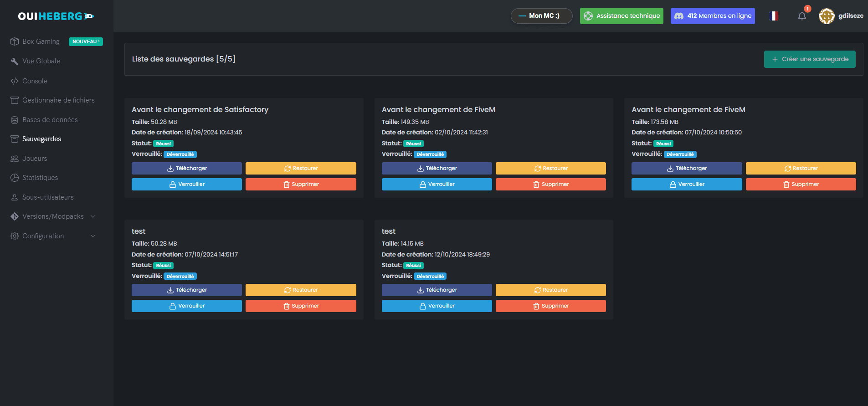
Task: Select the French flag language icon
Action: click(774, 16)
